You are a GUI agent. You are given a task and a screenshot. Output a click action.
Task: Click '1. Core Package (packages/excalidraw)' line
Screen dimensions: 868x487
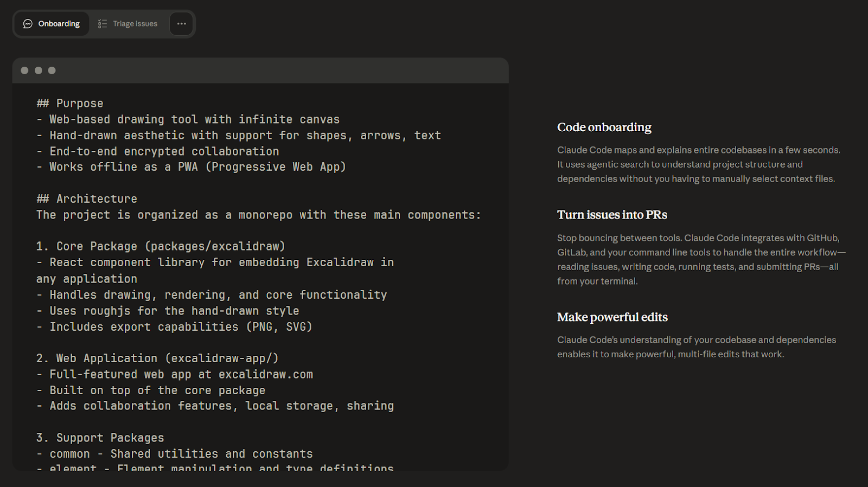coord(161,247)
